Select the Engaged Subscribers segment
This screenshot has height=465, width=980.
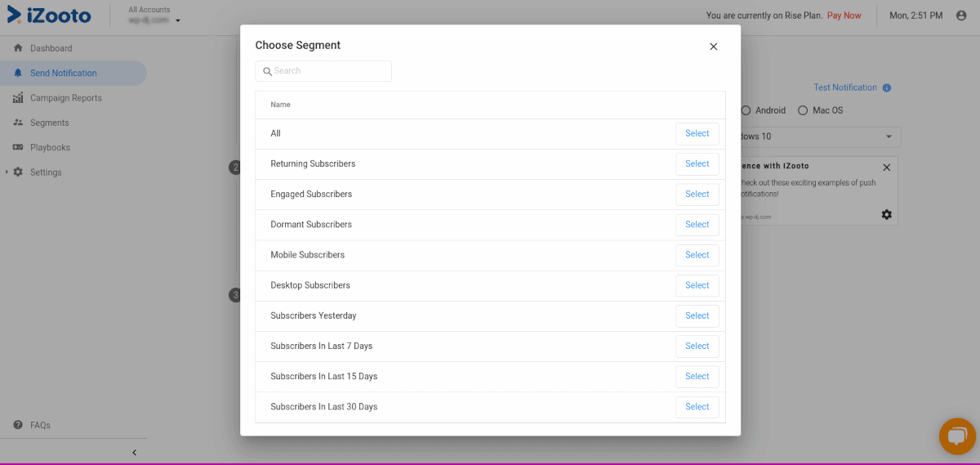tap(697, 194)
